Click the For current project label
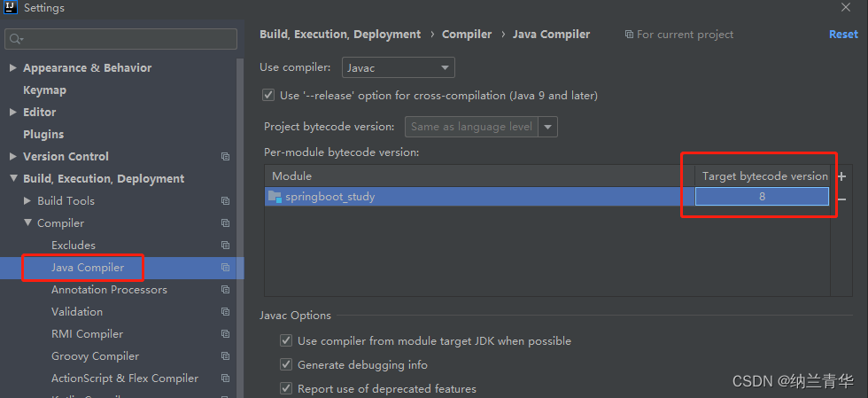The image size is (868, 398). point(685,35)
